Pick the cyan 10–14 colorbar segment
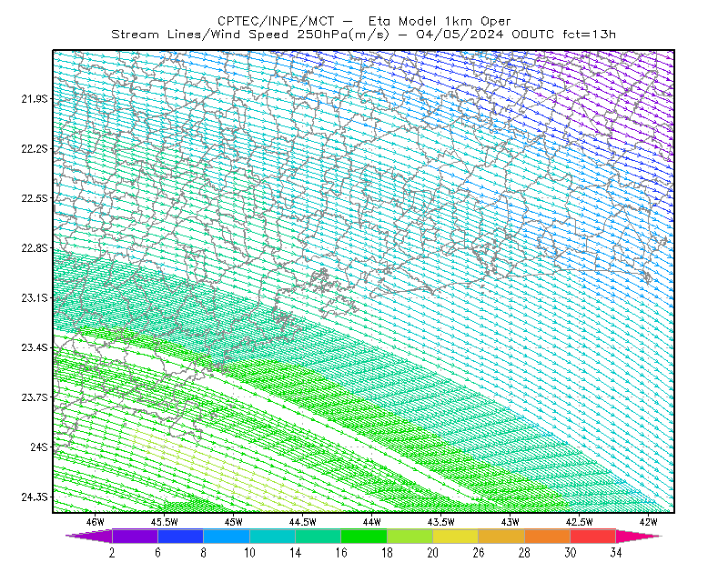Image resolution: width=728 pixels, height=562 pixels. [272, 536]
